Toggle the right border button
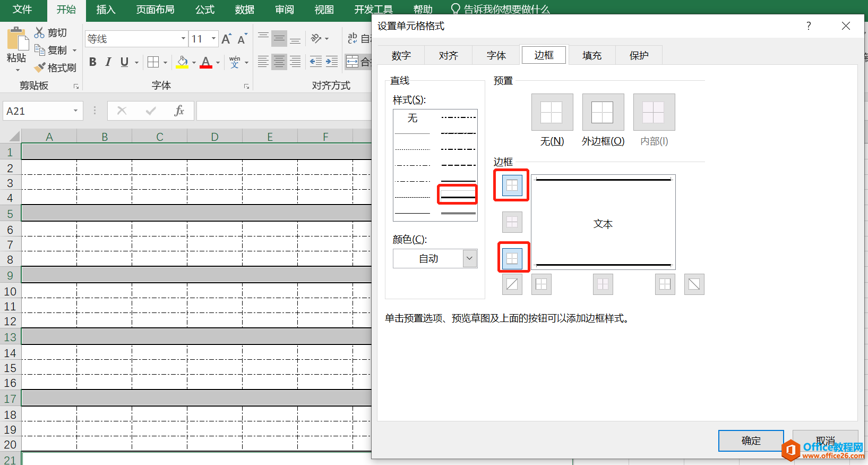 pos(665,284)
